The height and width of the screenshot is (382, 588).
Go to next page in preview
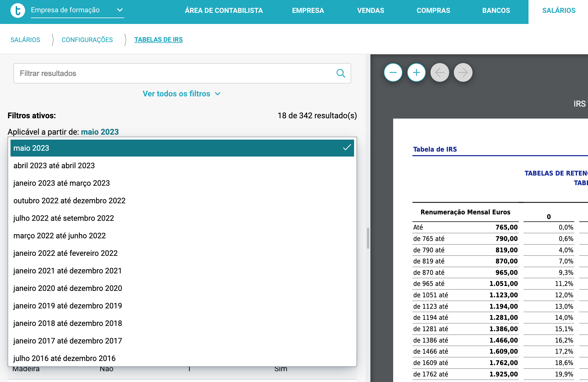coord(463,72)
